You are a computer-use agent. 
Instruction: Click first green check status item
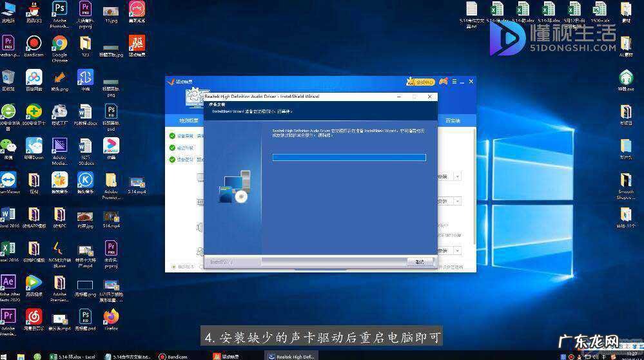point(172,136)
